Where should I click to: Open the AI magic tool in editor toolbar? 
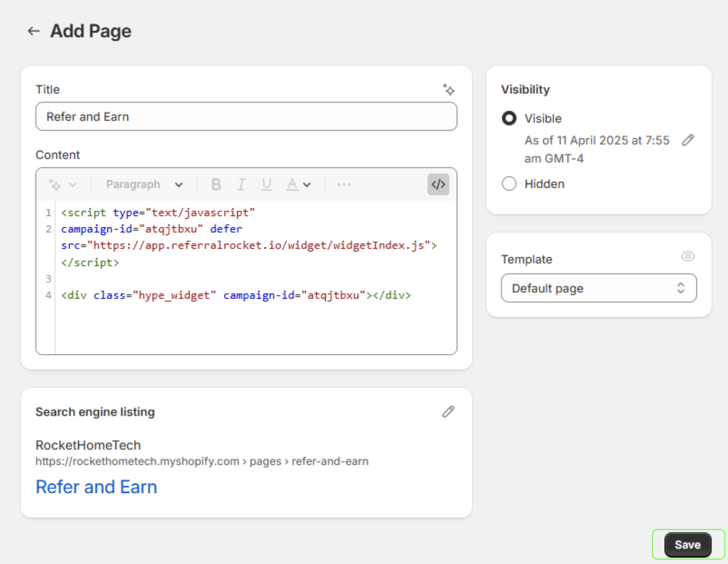(55, 185)
